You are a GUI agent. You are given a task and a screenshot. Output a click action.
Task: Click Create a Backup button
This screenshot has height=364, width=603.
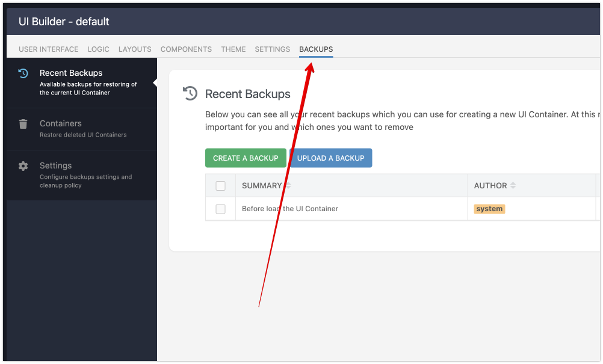(x=246, y=158)
